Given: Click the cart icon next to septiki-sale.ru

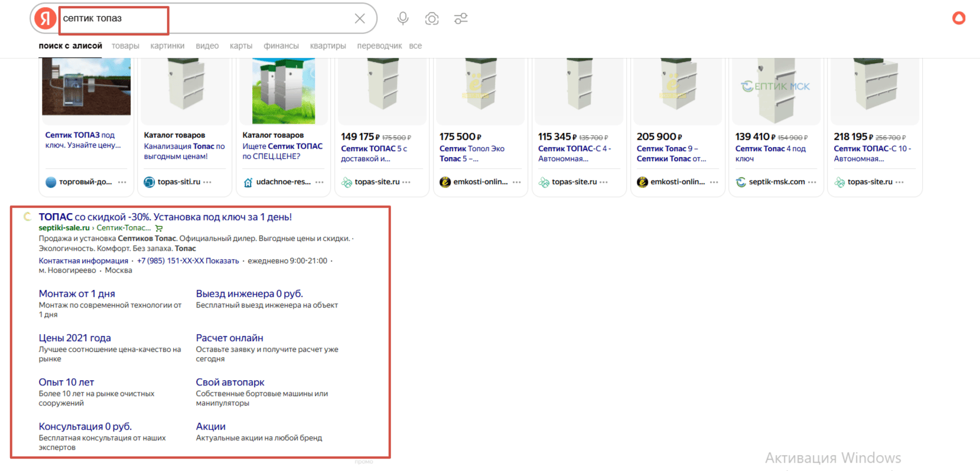Looking at the screenshot, I should [x=159, y=228].
